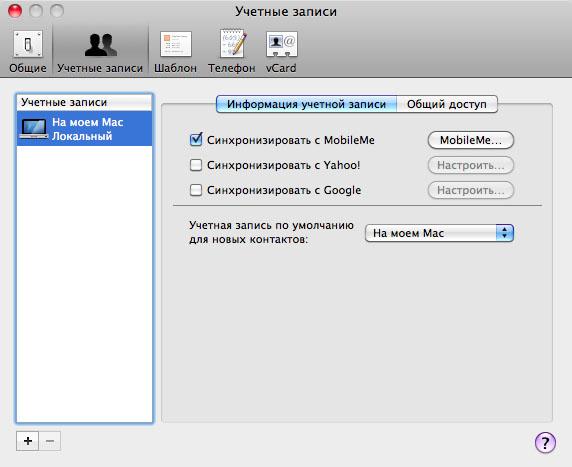
Task: Select На моем Mac Локальный account row
Action: click(85, 129)
